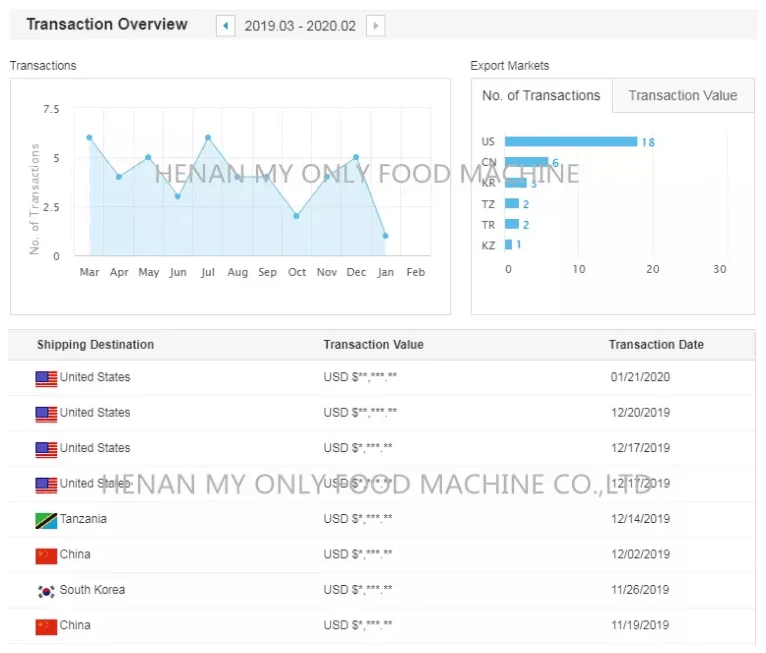The width and height of the screenshot is (766, 653).
Task: Click the South Korea flag icon
Action: pos(46,591)
